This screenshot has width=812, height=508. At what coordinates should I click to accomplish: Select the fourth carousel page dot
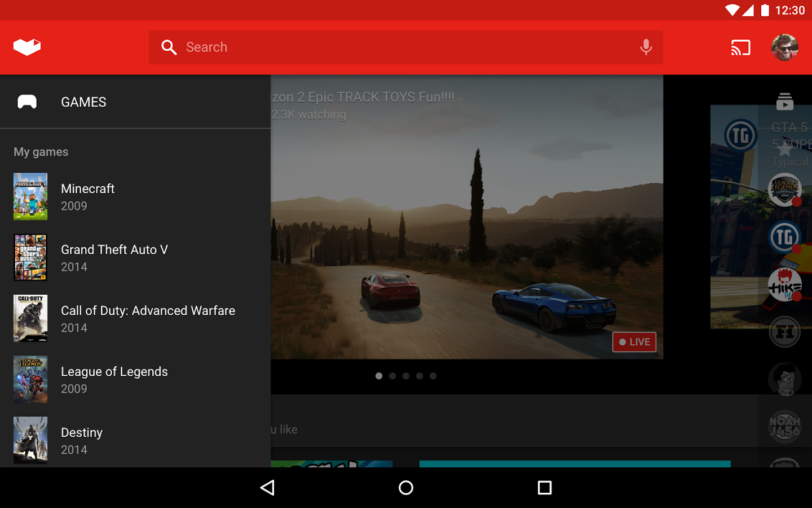click(x=420, y=376)
